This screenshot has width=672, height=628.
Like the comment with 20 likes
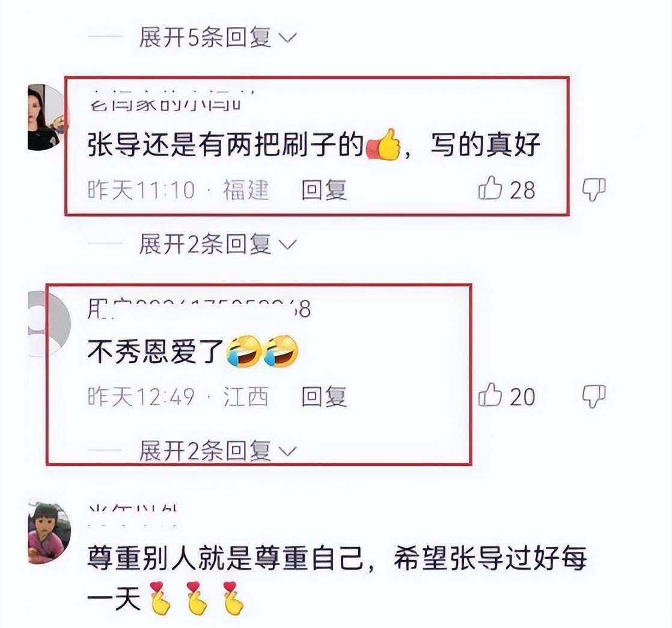pos(490,395)
